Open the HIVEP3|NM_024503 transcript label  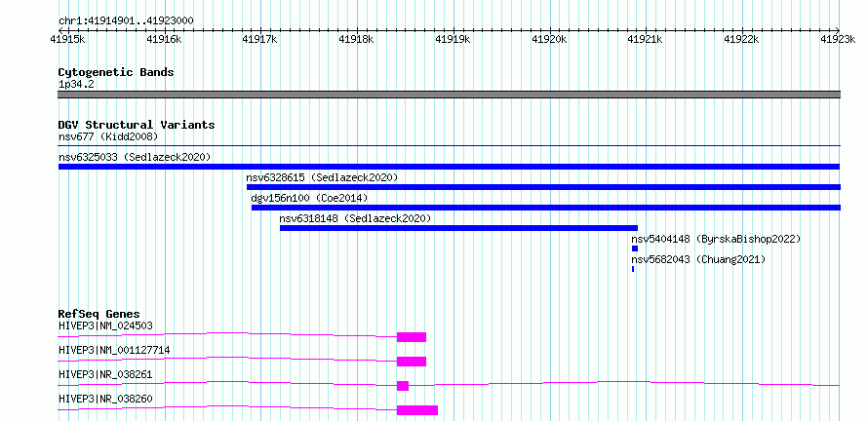point(105,325)
